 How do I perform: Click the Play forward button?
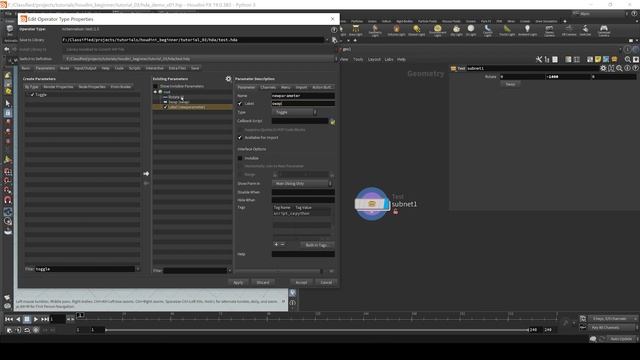36,319
